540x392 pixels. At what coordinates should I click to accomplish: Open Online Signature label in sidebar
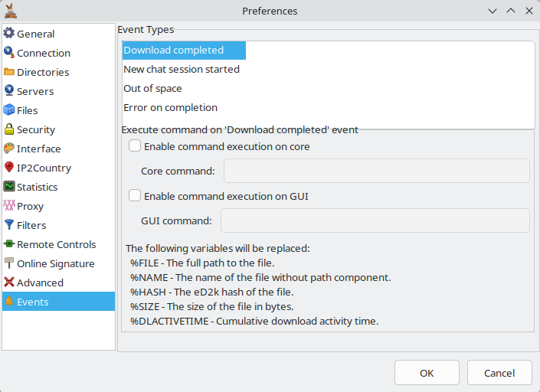(x=56, y=263)
